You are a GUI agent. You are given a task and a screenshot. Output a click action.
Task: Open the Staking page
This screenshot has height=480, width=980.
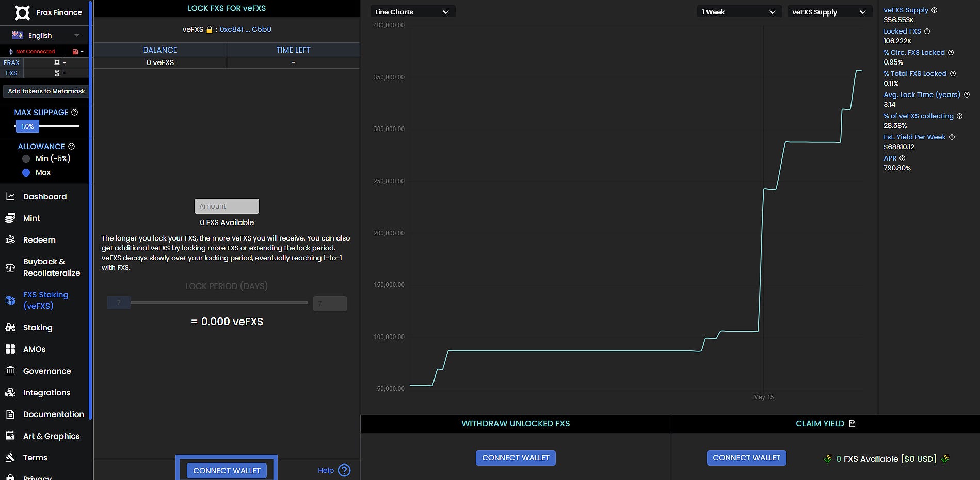[38, 328]
